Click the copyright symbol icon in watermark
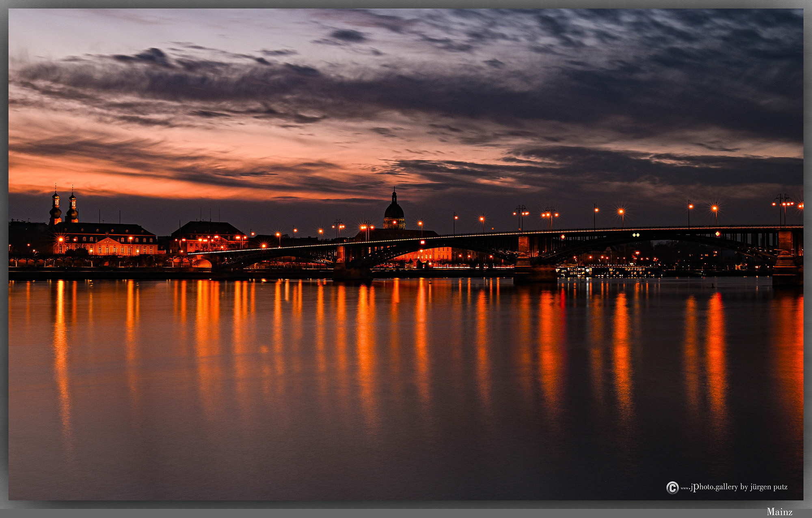812x518 pixels. [672, 487]
